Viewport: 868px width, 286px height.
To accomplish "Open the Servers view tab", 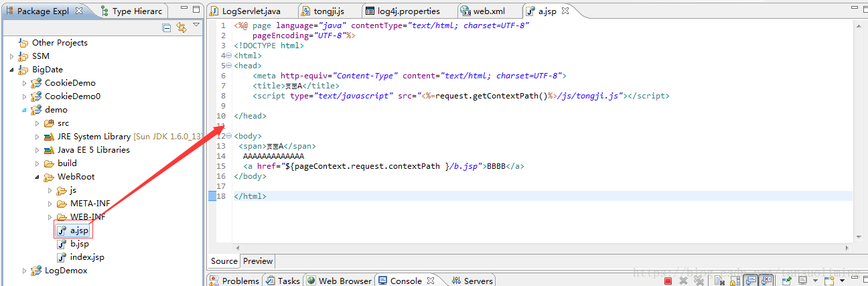I will tap(473, 281).
